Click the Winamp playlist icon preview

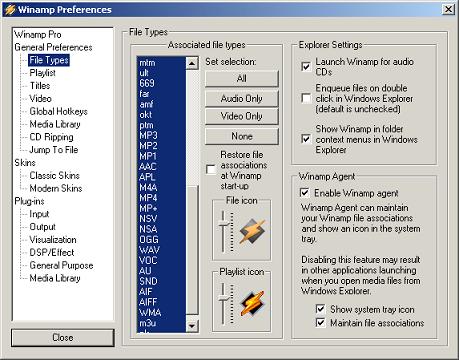pos(252,303)
